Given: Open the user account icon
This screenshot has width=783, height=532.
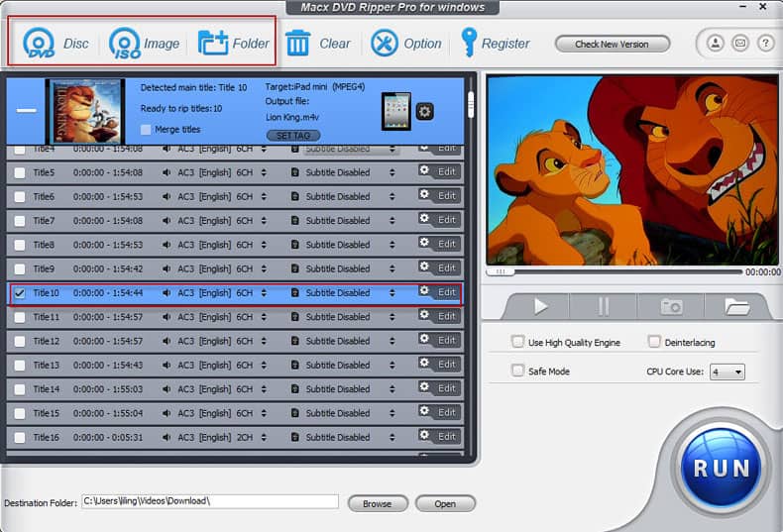Looking at the screenshot, I should (715, 44).
